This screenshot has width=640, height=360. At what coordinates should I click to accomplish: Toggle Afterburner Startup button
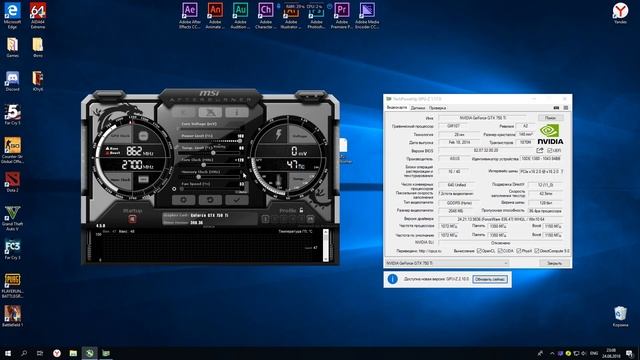pyautogui.click(x=132, y=220)
